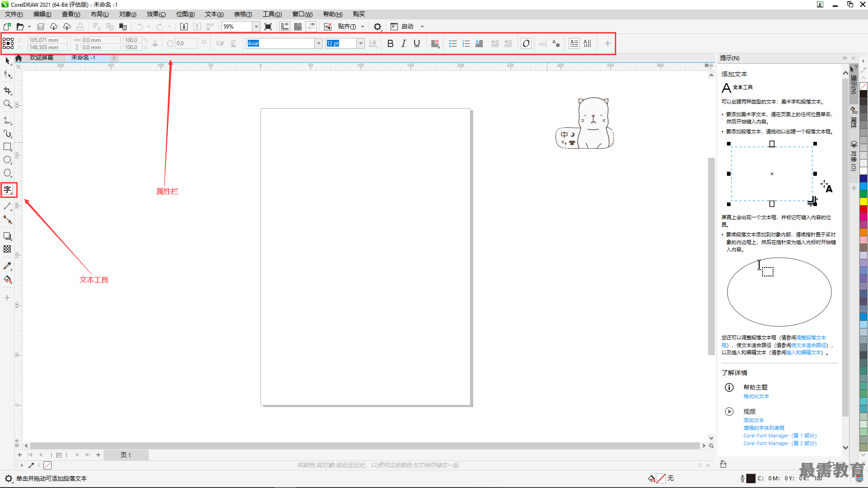Image resolution: width=868 pixels, height=488 pixels.
Task: Toggle bulleted list formatting
Action: point(453,43)
